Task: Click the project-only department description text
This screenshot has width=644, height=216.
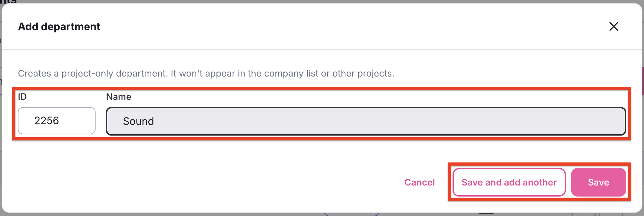Action: 206,74
